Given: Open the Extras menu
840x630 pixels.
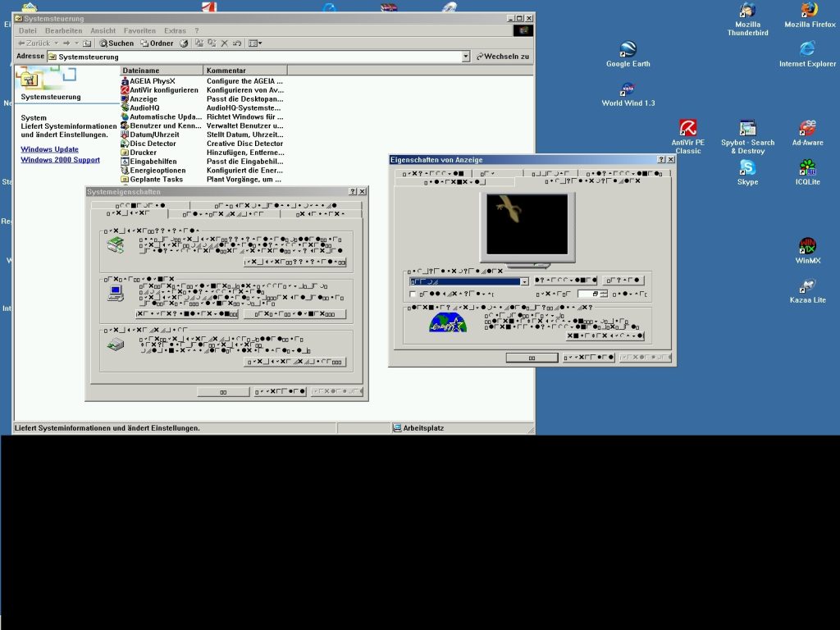Looking at the screenshot, I should pos(176,30).
